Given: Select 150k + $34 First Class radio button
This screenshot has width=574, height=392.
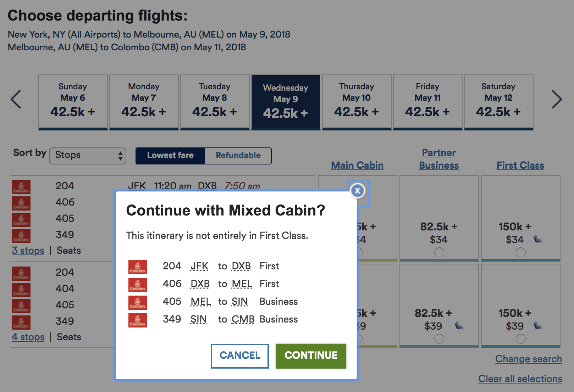Looking at the screenshot, I should click(521, 252).
